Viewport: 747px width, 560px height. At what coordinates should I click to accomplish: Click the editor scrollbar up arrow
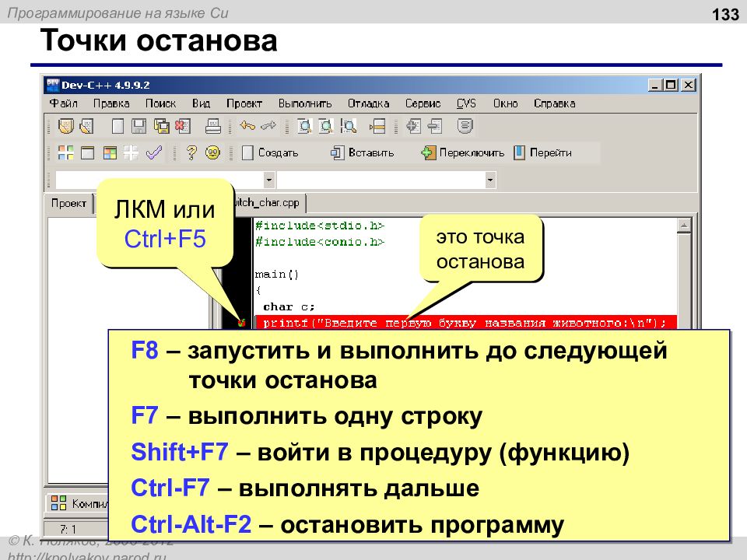[x=684, y=226]
